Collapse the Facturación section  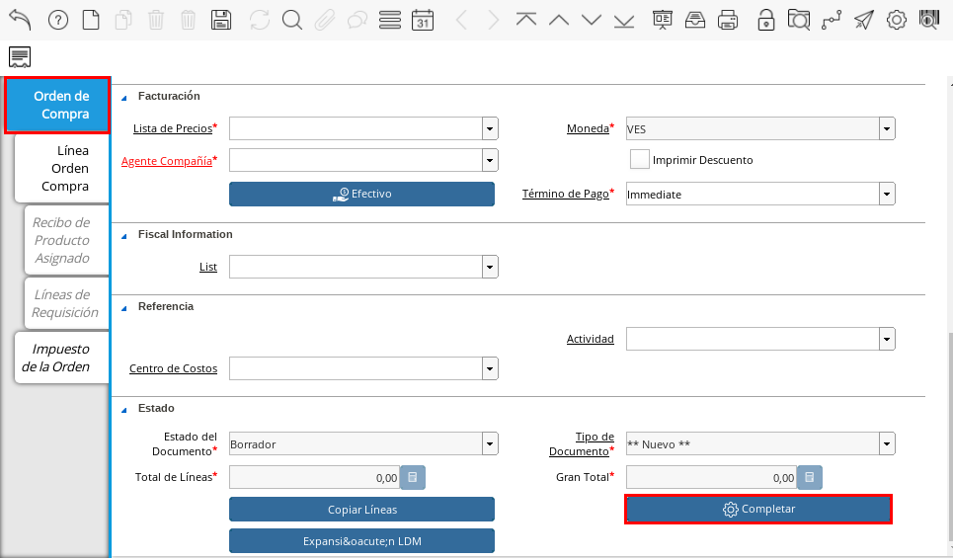[x=124, y=98]
